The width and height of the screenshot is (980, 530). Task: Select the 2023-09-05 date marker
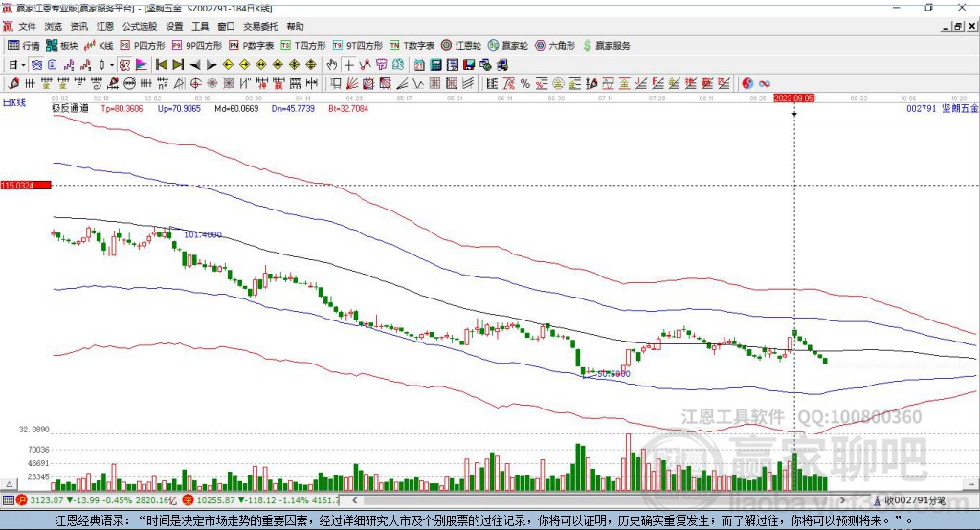(x=793, y=98)
